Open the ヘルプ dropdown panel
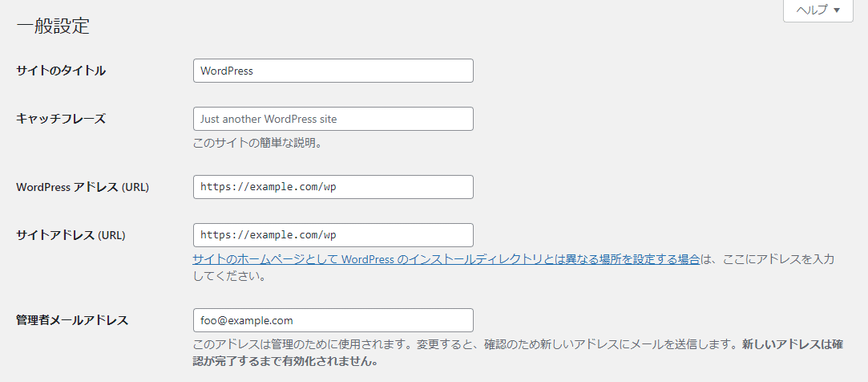Image resolution: width=868 pixels, height=382 pixels. coord(818,10)
